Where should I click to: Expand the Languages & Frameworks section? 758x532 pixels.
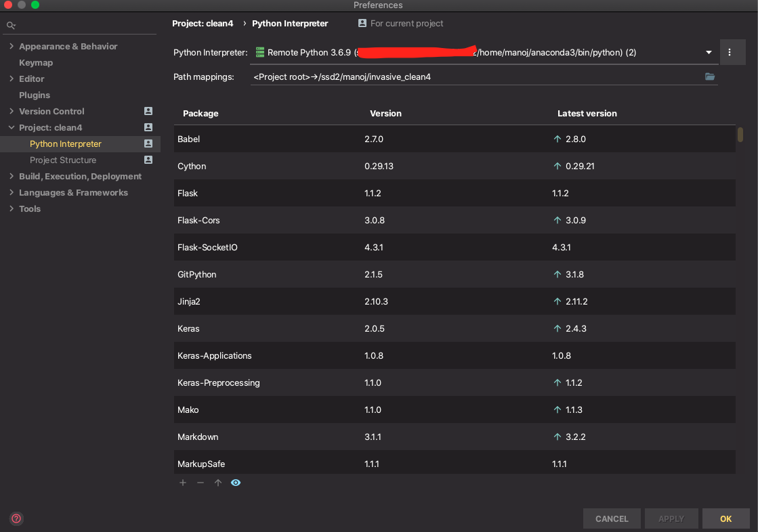12,192
